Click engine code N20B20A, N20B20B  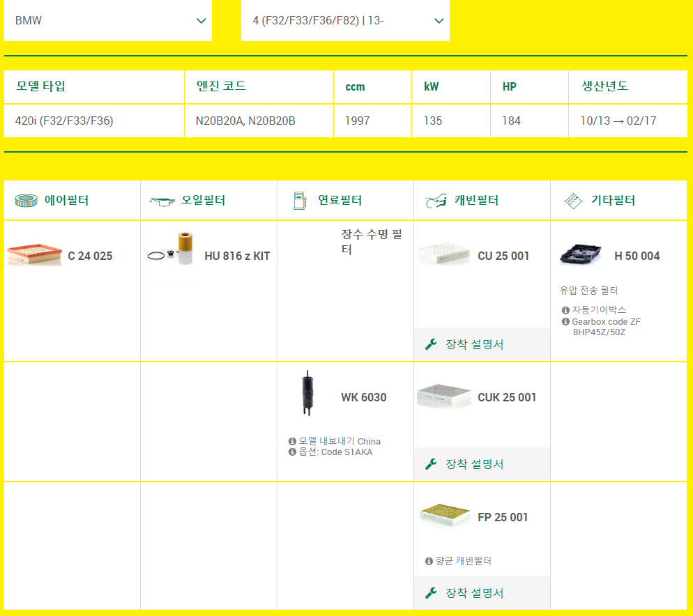pyautogui.click(x=245, y=121)
